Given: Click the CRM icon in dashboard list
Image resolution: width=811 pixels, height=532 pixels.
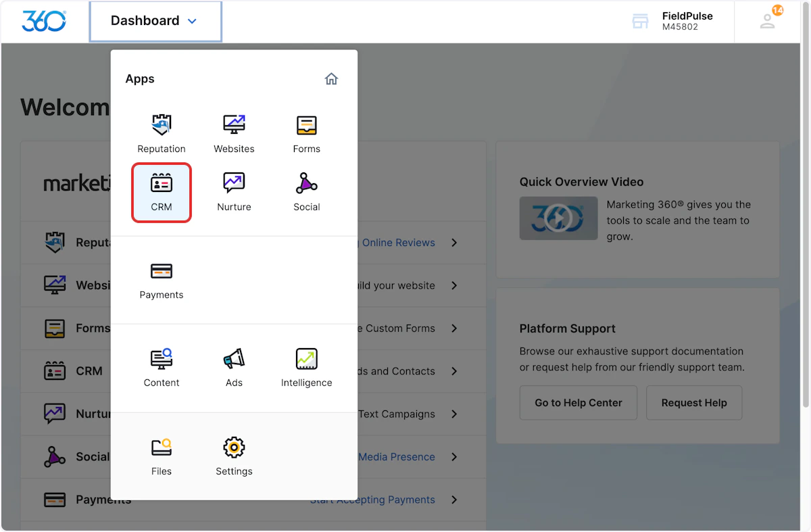Looking at the screenshot, I should pos(55,370).
